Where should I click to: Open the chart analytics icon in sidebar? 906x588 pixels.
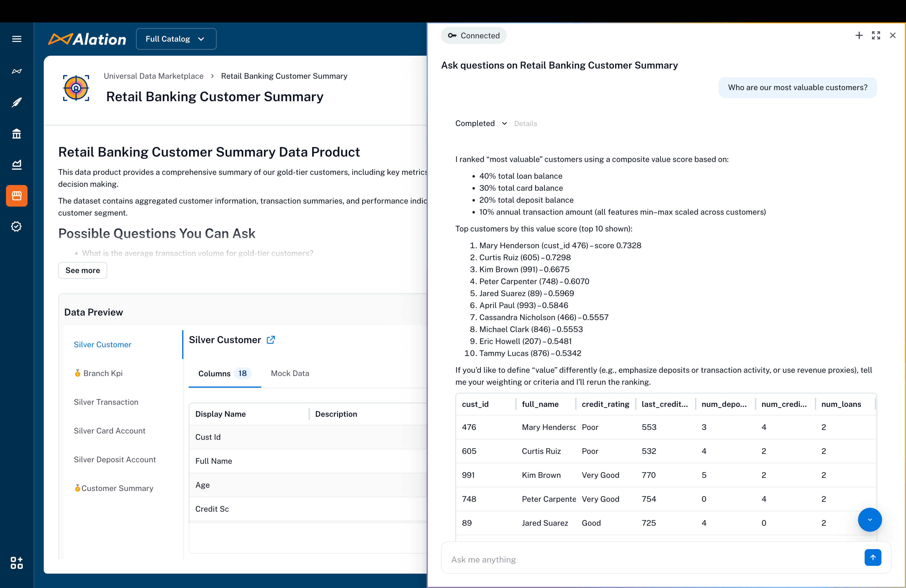pos(17,164)
